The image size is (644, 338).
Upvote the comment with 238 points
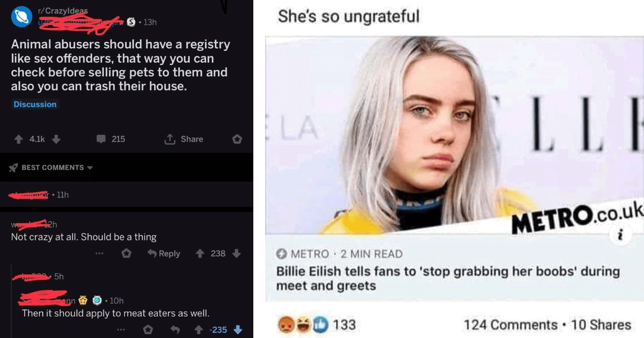click(x=200, y=253)
